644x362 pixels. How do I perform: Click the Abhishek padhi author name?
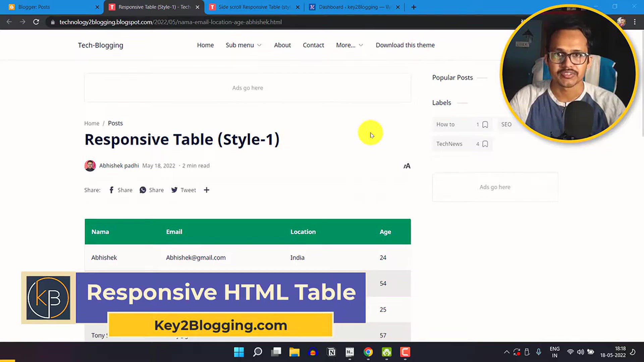(x=119, y=166)
